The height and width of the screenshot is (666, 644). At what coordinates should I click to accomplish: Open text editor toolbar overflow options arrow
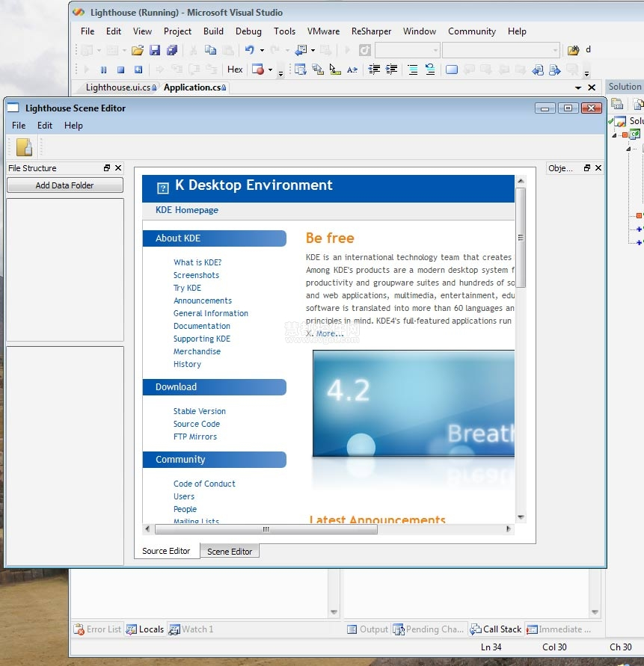click(x=586, y=74)
